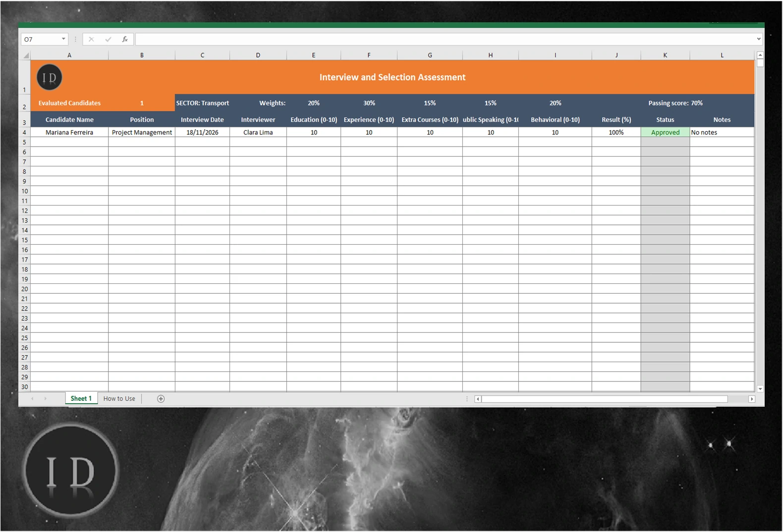Image resolution: width=783 pixels, height=532 pixels.
Task: Open the Insert Function fx dialog
Action: pos(125,39)
